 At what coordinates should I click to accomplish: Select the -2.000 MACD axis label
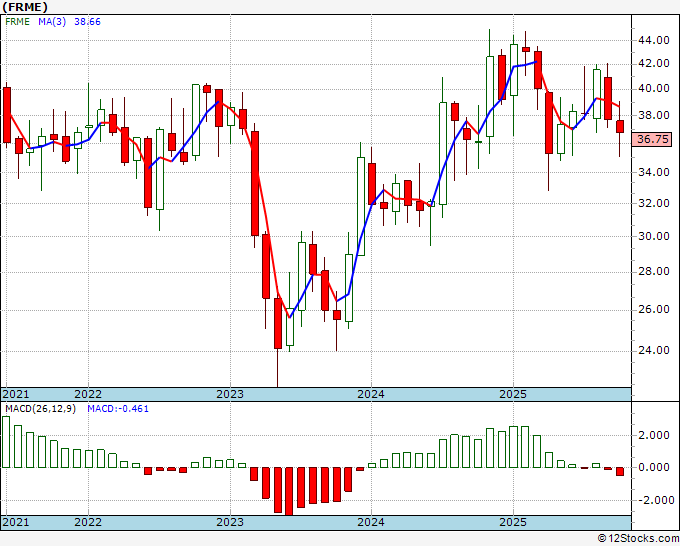tap(654, 500)
